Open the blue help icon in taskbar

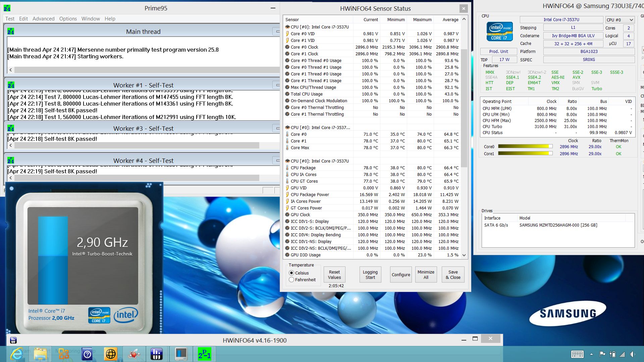(87, 354)
